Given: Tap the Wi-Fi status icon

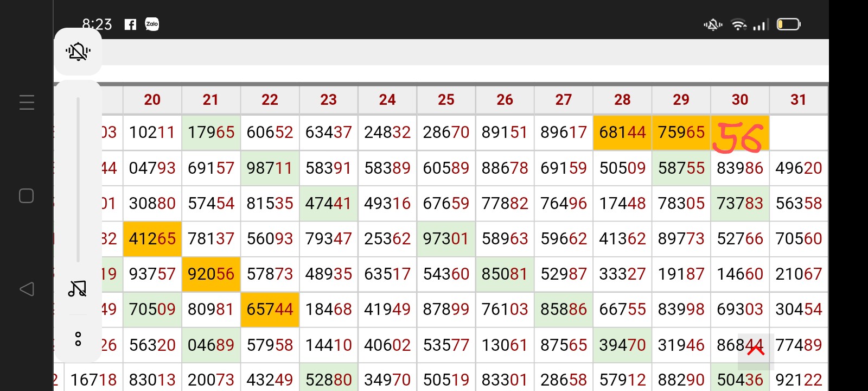Looking at the screenshot, I should (739, 24).
